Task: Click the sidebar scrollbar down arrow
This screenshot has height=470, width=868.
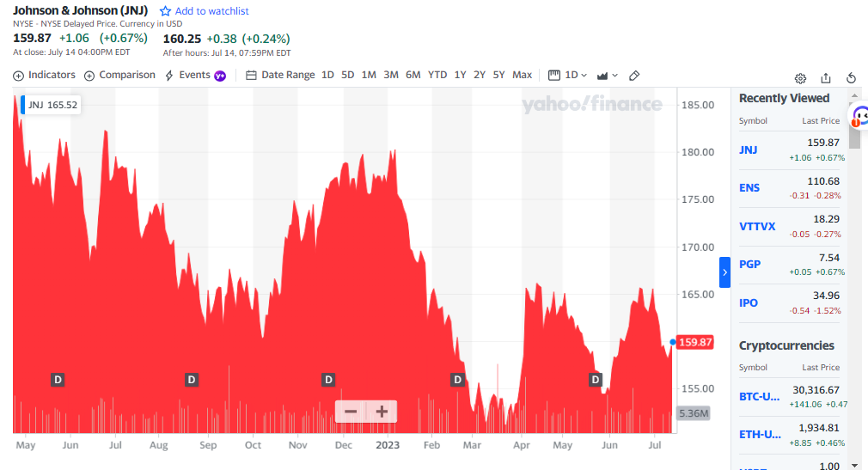Action: 855,465
